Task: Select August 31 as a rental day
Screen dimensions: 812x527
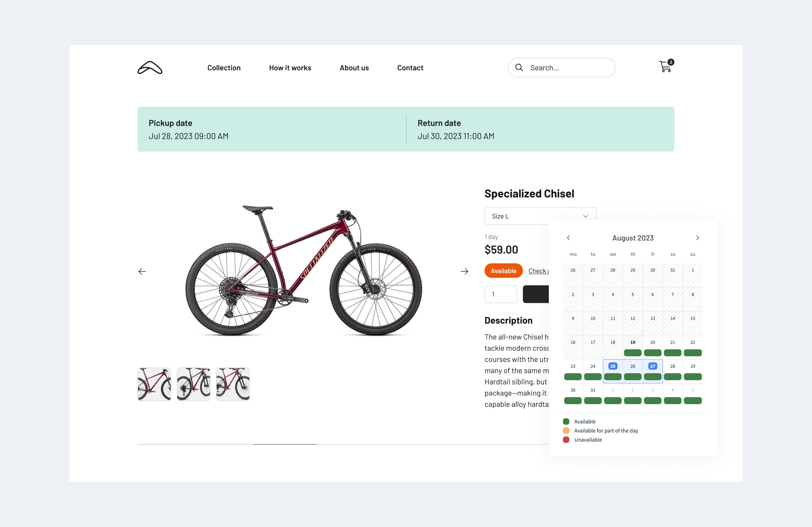Action: tap(593, 390)
